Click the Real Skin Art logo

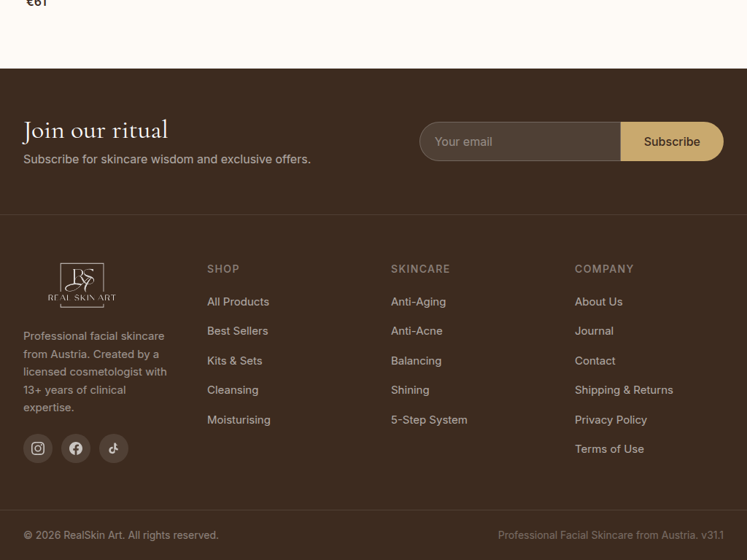tap(81, 284)
